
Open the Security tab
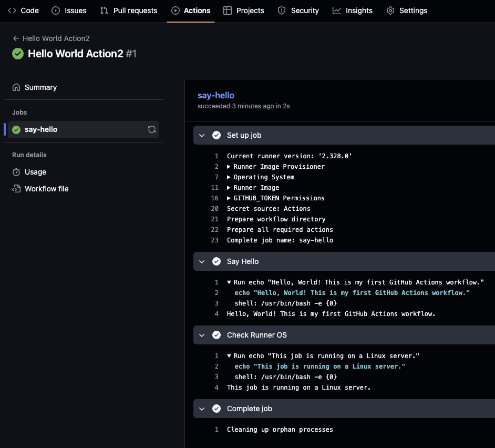(298, 11)
